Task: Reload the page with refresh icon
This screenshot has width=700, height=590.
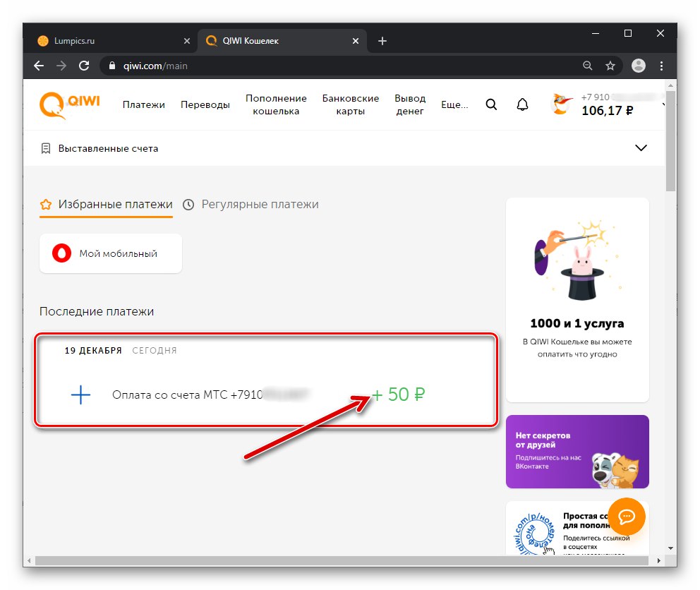Action: tap(84, 66)
